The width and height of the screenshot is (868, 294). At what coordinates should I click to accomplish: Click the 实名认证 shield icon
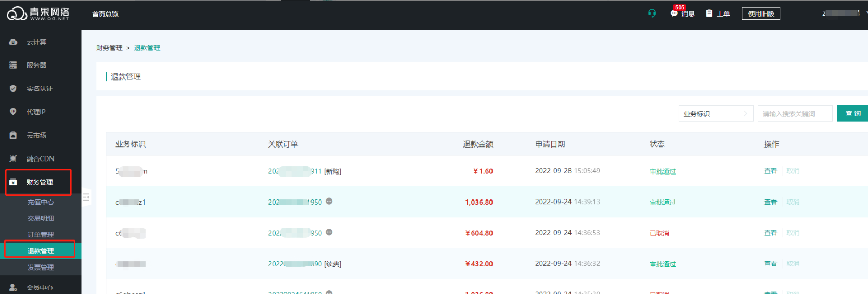(x=14, y=89)
